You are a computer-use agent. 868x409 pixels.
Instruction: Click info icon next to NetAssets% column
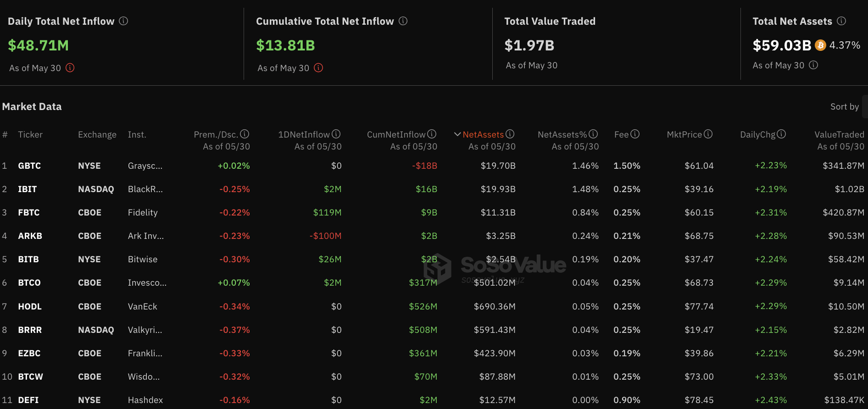pos(593,134)
